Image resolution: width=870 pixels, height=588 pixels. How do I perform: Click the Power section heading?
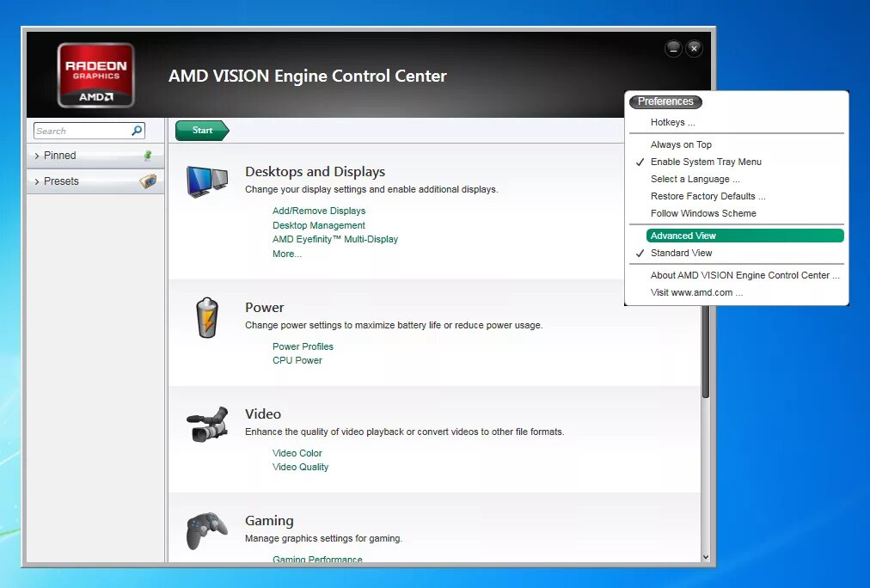tap(264, 307)
